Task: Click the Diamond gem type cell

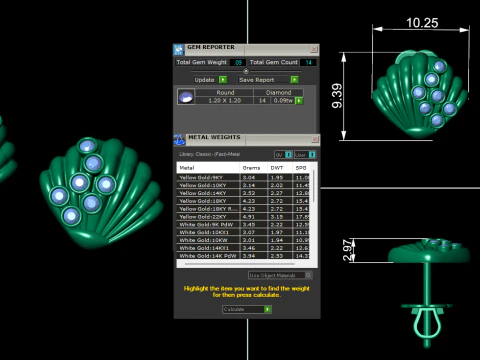Action: click(278, 92)
